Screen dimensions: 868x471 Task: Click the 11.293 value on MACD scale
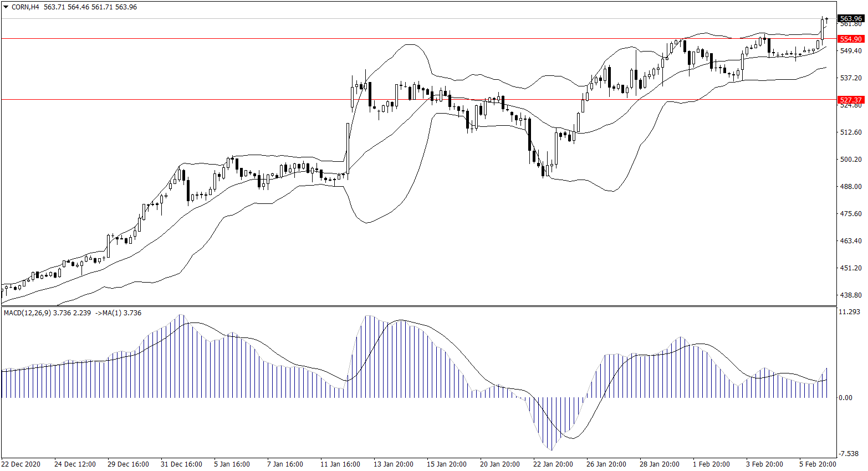tap(849, 313)
